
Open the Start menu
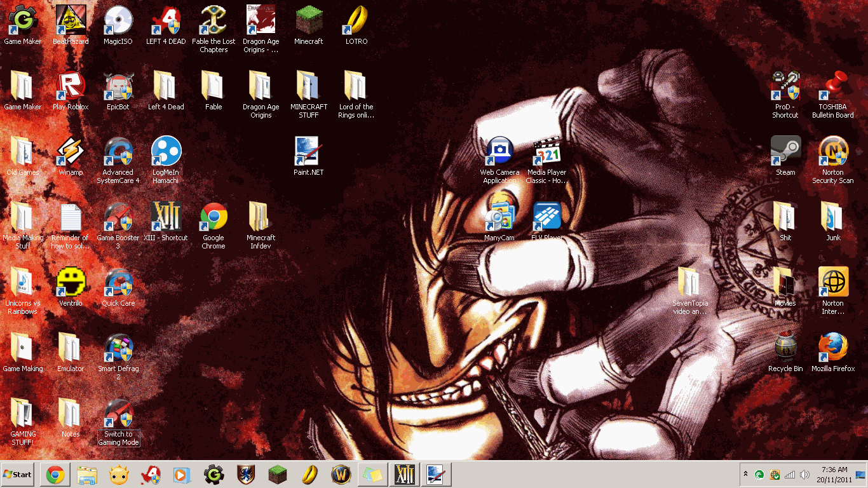(18, 475)
